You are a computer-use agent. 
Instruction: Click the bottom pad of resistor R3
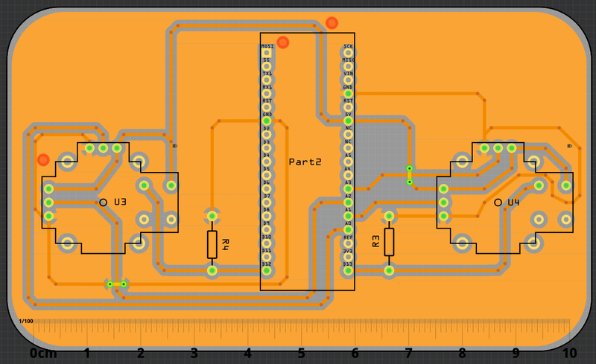(389, 271)
